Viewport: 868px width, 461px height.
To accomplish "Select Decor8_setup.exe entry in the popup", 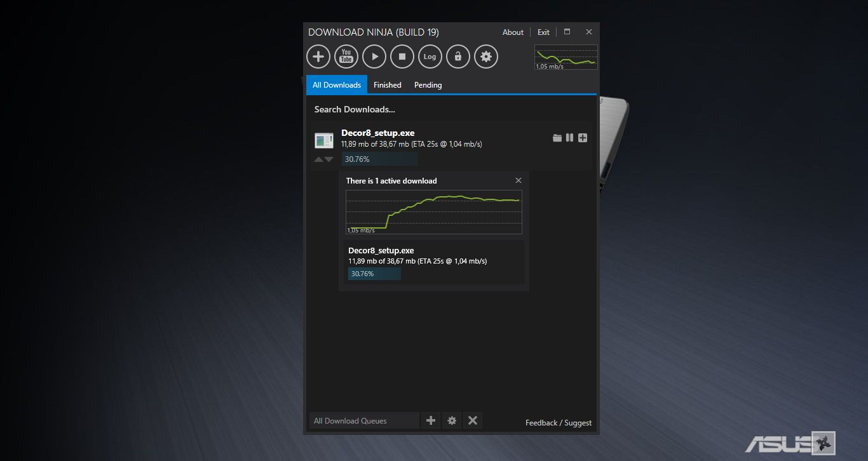I will tap(434, 261).
